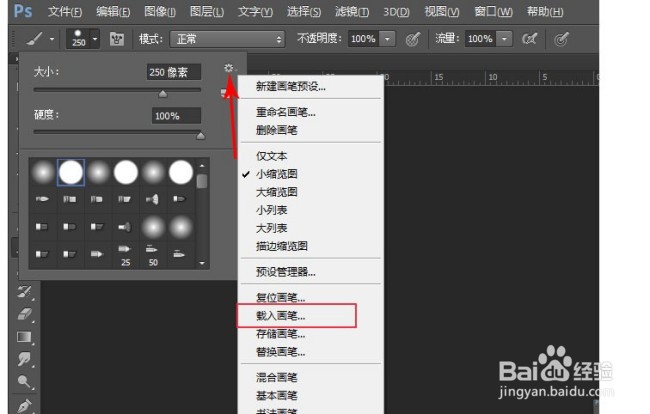Screen dimensions: 650x414
Task: Select the Gradient tool
Action: pos(25,337)
